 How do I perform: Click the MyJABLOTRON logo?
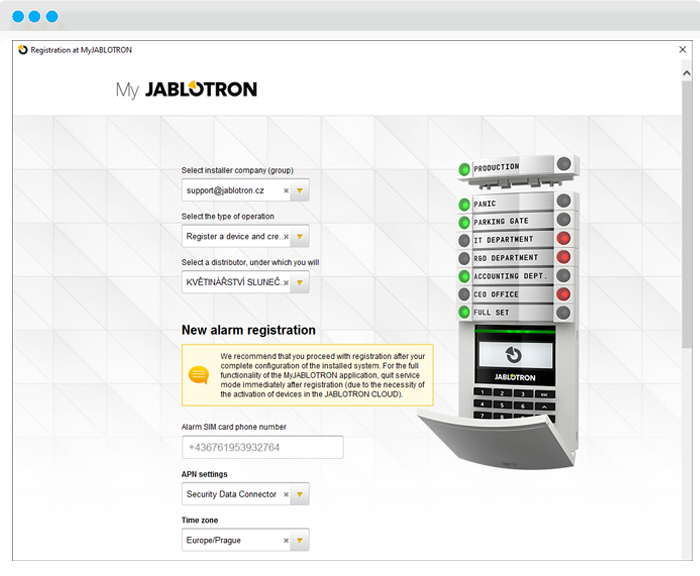[186, 90]
